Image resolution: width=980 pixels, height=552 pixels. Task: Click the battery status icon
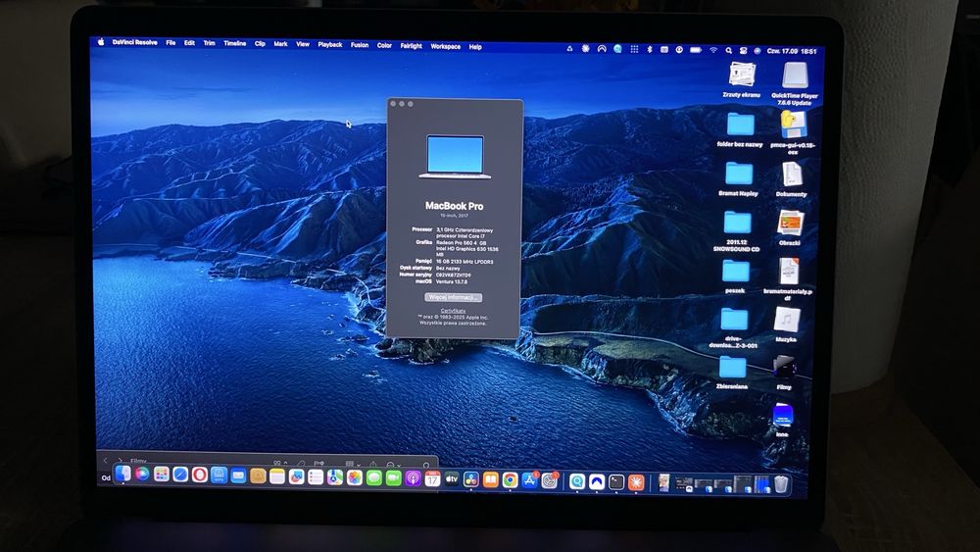[x=696, y=49]
